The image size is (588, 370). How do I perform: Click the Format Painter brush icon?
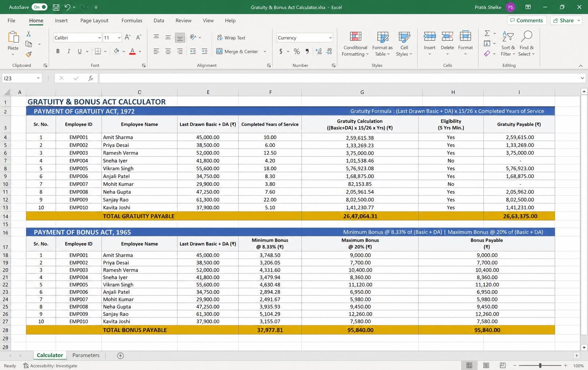pyautogui.click(x=29, y=54)
